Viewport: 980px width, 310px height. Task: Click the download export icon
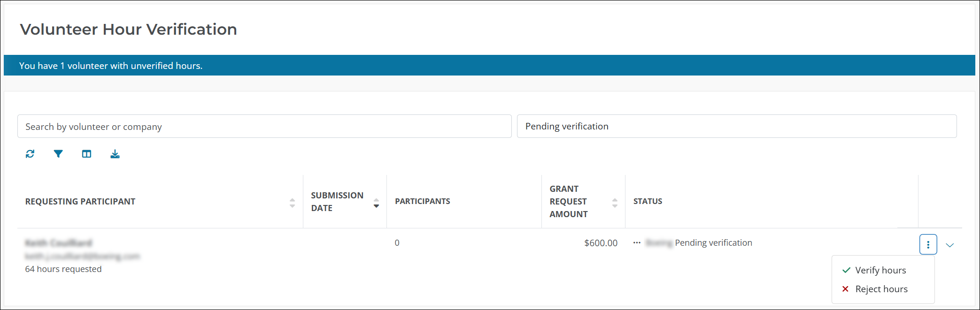(x=115, y=154)
